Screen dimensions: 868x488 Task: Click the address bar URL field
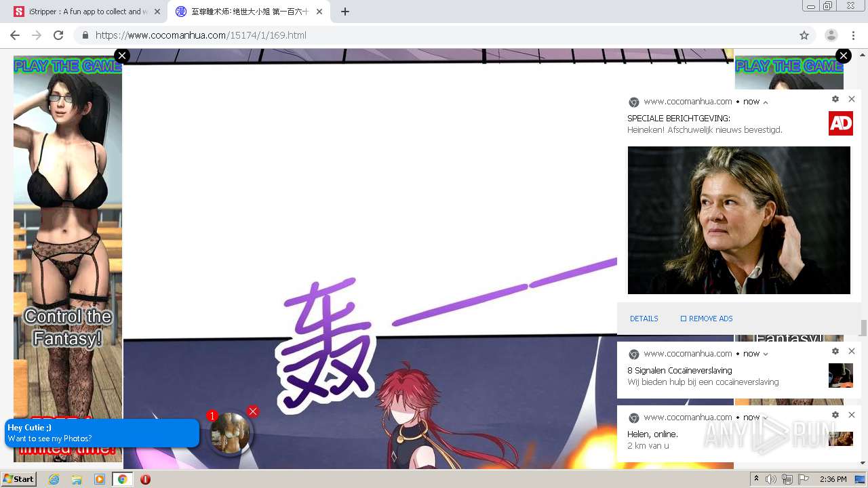coord(444,35)
